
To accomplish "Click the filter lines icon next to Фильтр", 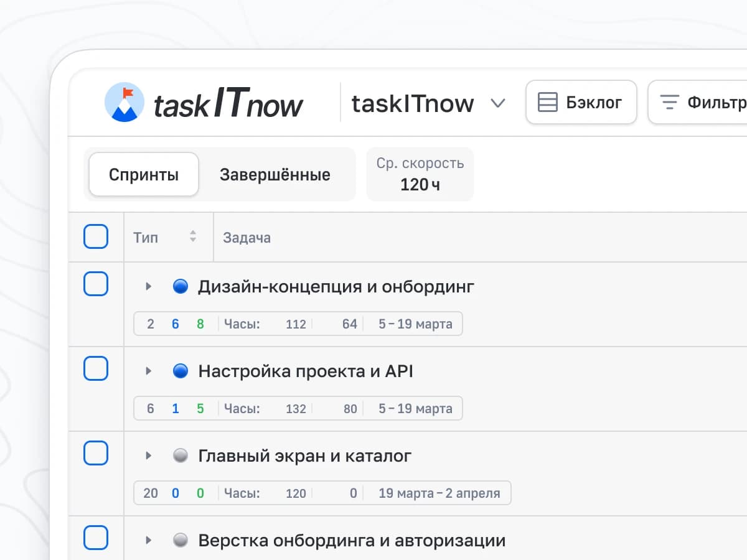I will [669, 102].
